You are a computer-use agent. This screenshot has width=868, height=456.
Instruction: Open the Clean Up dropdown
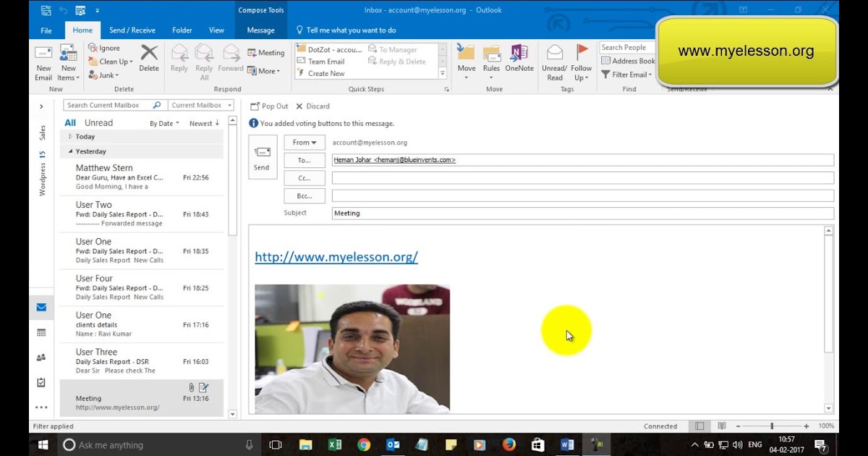point(111,62)
